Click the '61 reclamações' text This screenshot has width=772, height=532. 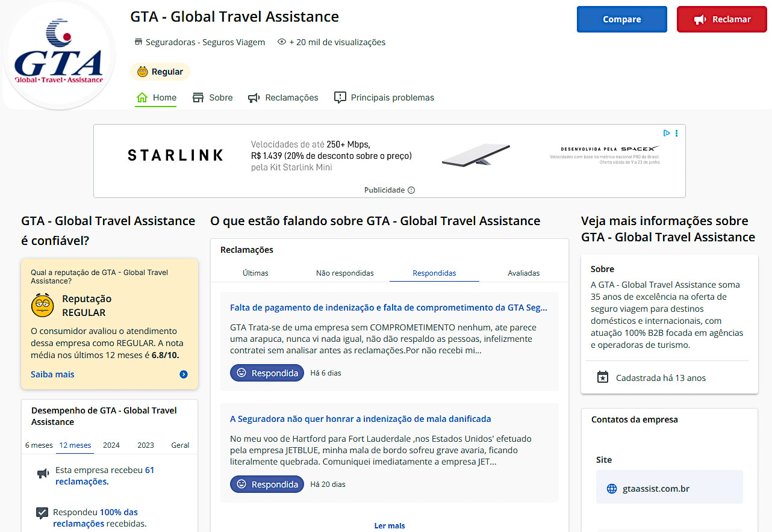105,476
